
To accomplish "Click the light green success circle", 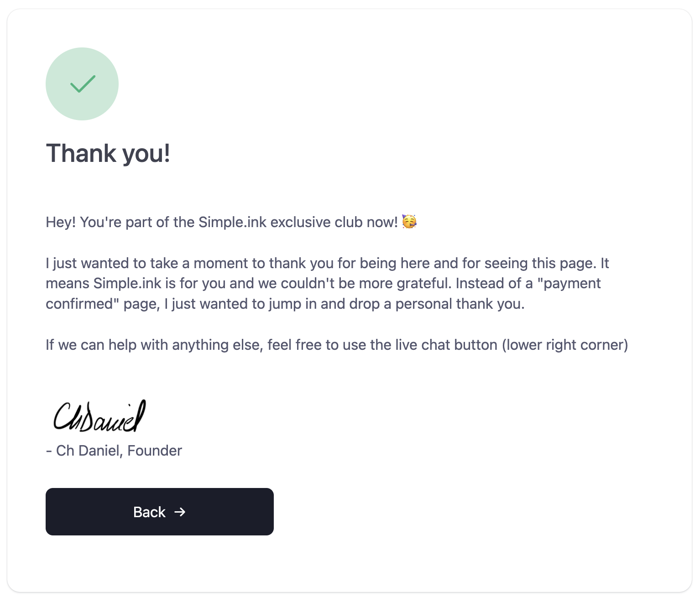I will 82,84.
